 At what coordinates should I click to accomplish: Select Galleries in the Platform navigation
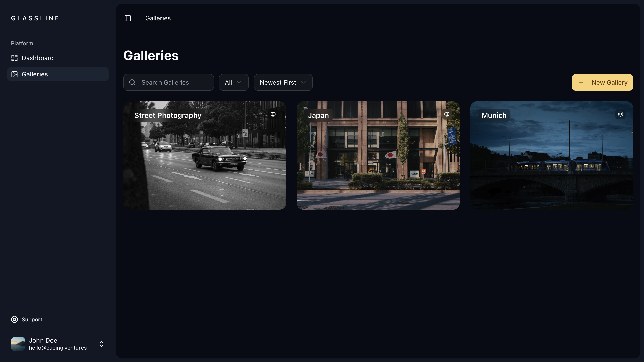[34, 74]
